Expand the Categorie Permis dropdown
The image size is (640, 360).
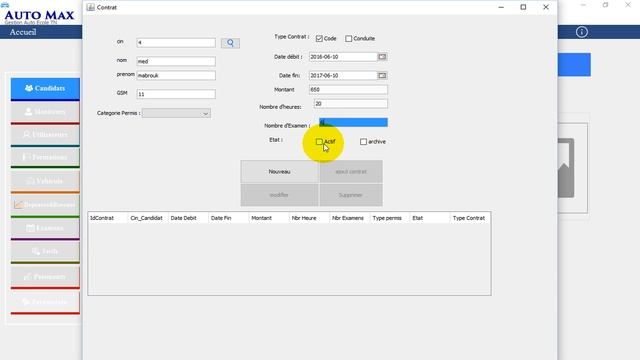(x=176, y=113)
